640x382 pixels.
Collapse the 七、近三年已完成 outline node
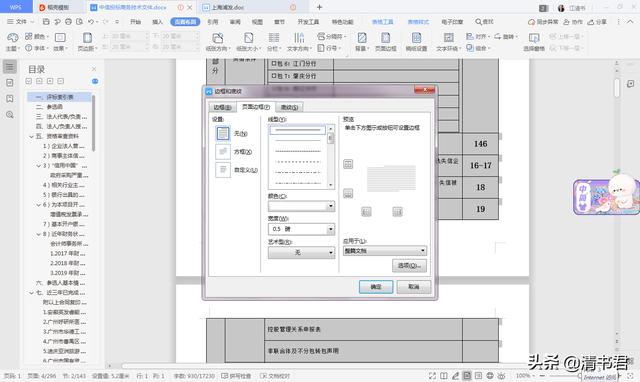click(31, 293)
